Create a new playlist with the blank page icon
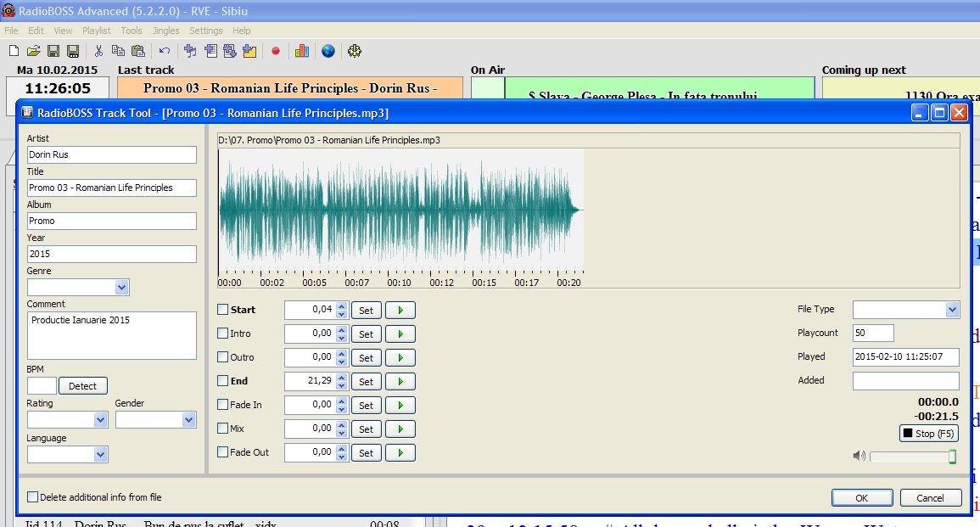 (x=14, y=51)
